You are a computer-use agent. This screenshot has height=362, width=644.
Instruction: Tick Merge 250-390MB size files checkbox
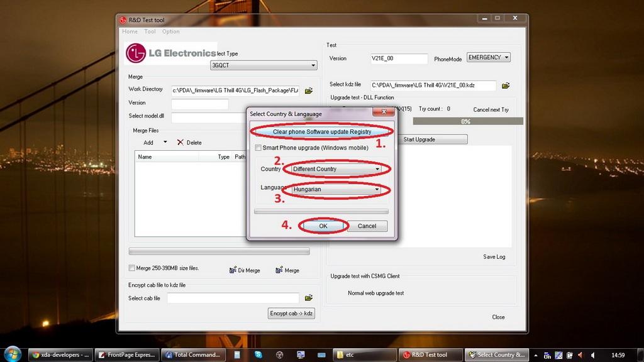131,268
